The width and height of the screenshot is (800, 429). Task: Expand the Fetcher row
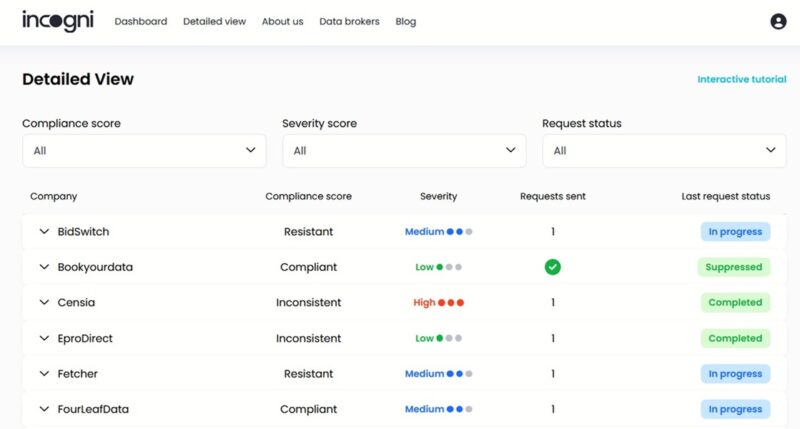click(44, 373)
